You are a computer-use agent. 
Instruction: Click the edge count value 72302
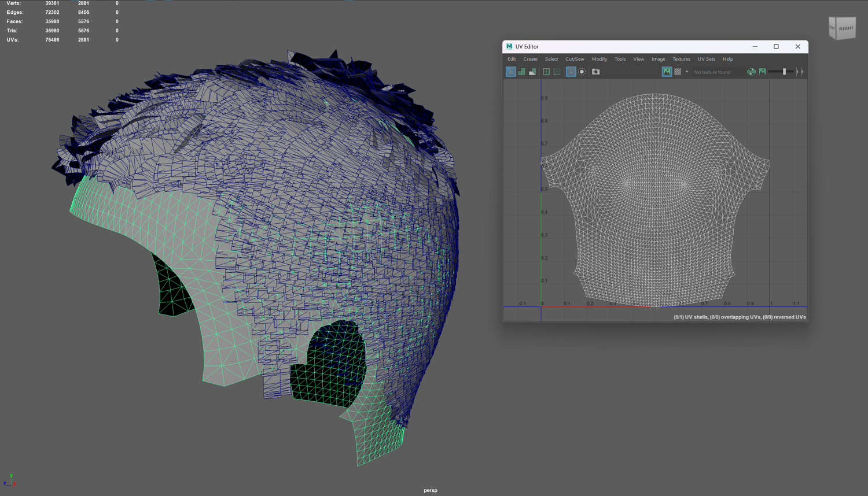52,12
